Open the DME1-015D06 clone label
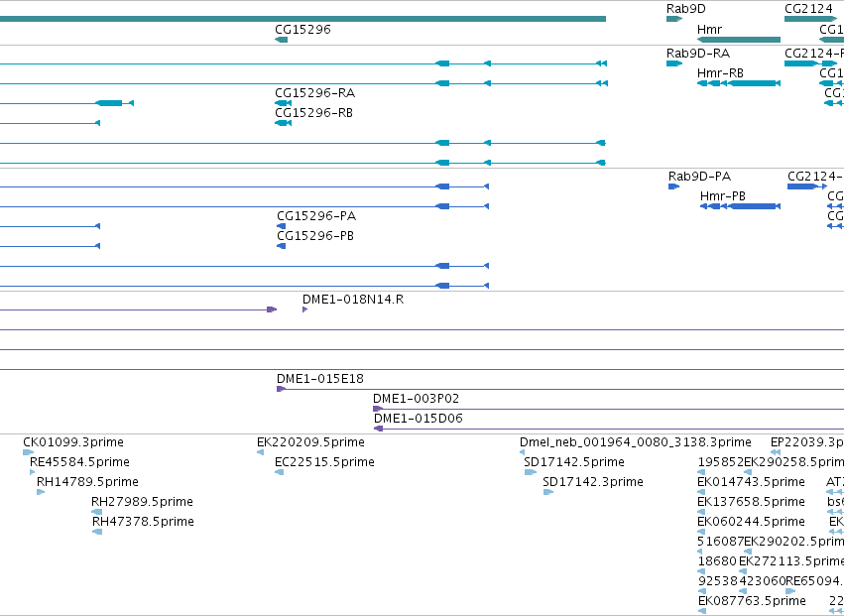Viewport: 844px width, 616px height. (x=419, y=419)
